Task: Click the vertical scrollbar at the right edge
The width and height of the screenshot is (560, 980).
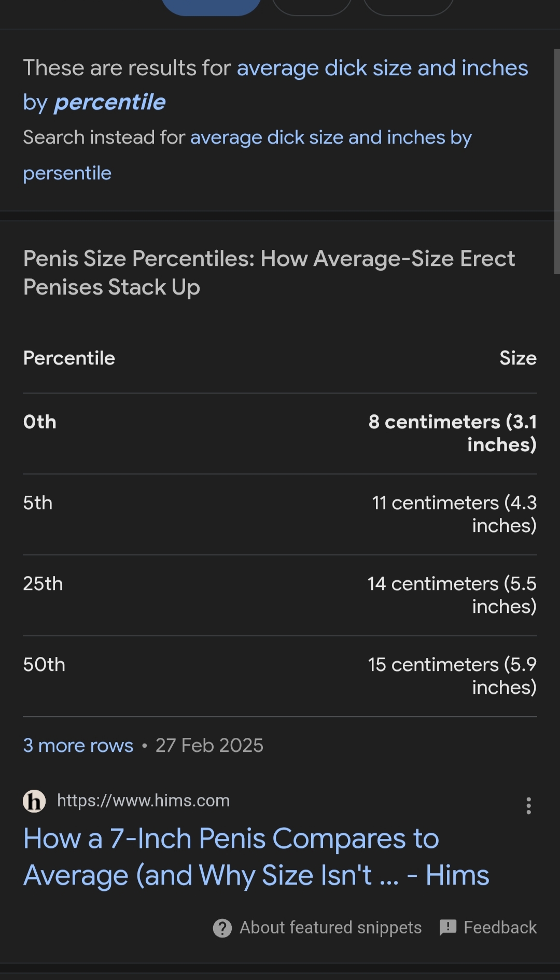Action: 557,161
